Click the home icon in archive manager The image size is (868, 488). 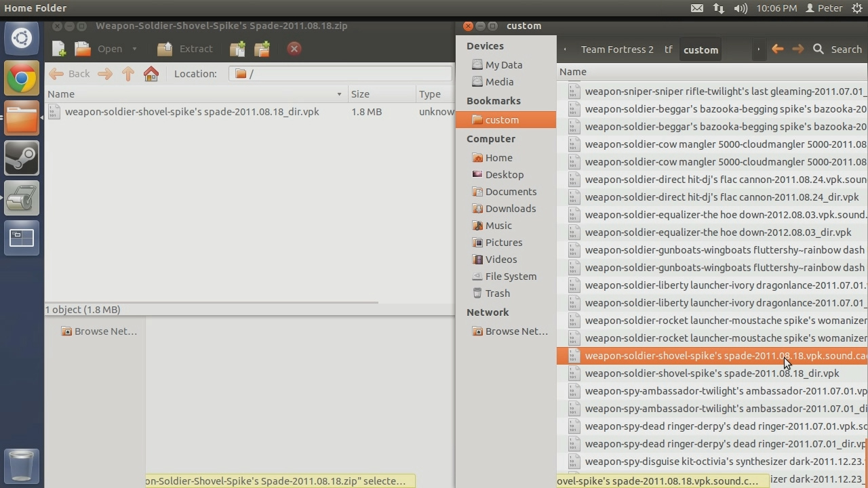coord(151,74)
